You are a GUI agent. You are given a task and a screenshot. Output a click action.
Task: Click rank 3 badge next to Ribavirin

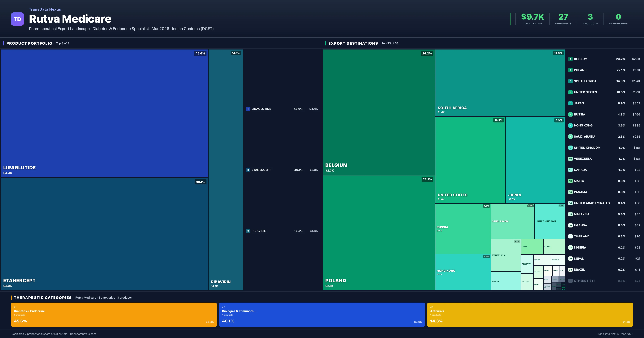coord(248,231)
